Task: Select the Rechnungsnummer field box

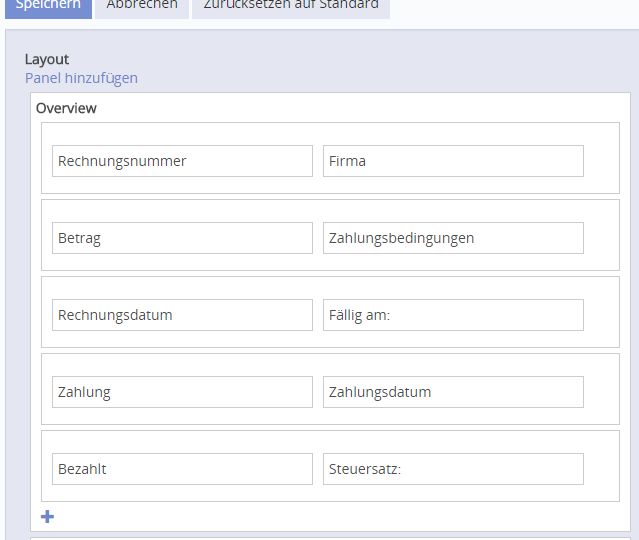Action: 182,161
